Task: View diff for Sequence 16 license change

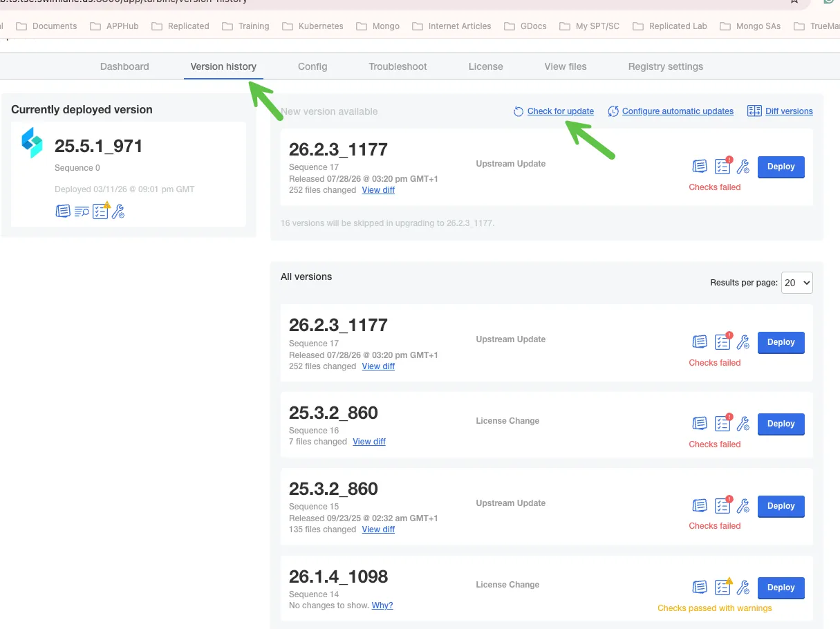Action: (x=369, y=442)
